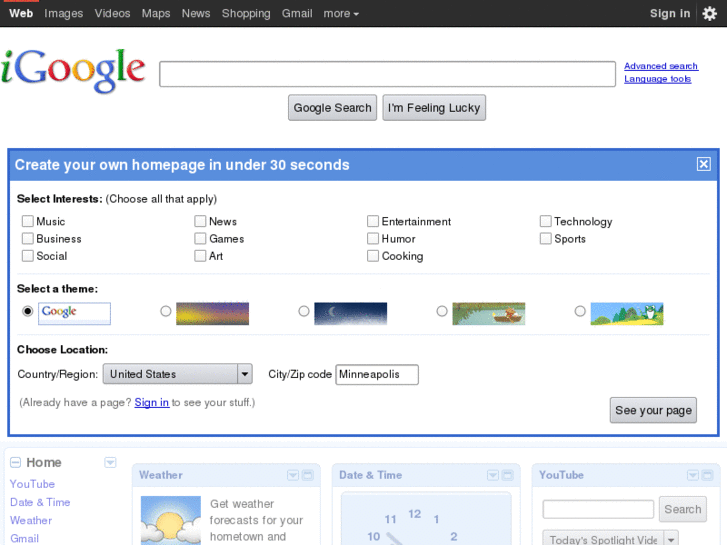This screenshot has width=727, height=545.
Task: Focus the main Google search box
Action: pos(388,74)
